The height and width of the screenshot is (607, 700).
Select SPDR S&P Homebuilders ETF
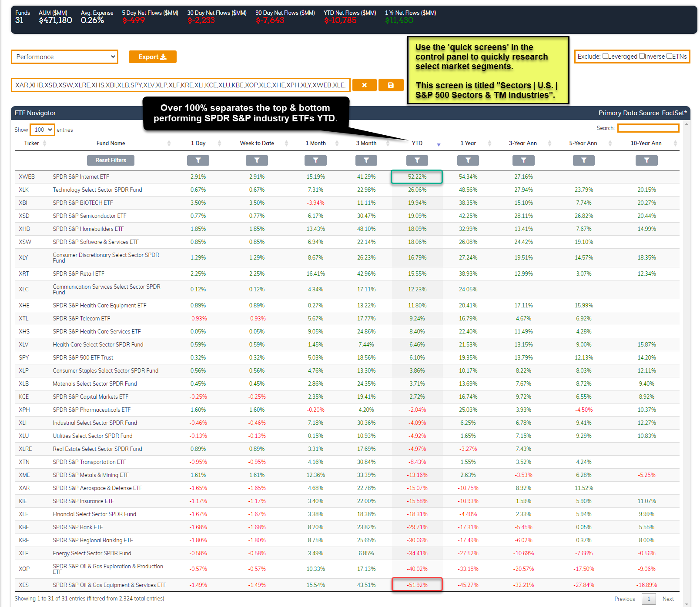(x=88, y=229)
